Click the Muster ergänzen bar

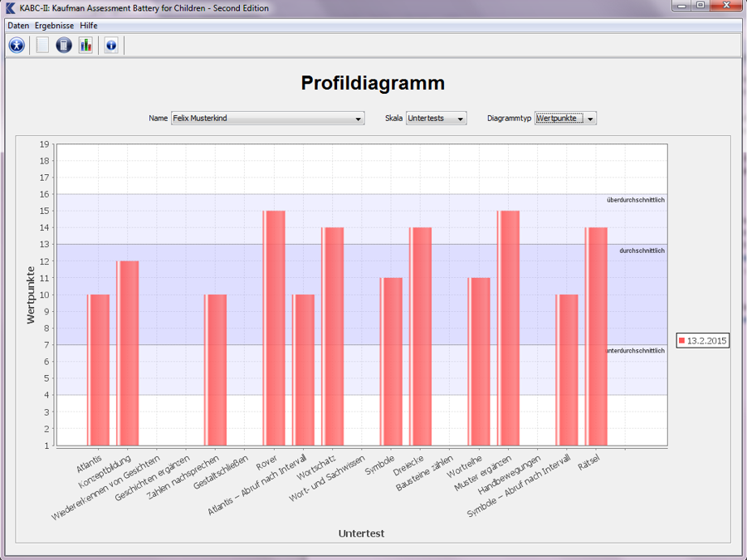(508, 328)
